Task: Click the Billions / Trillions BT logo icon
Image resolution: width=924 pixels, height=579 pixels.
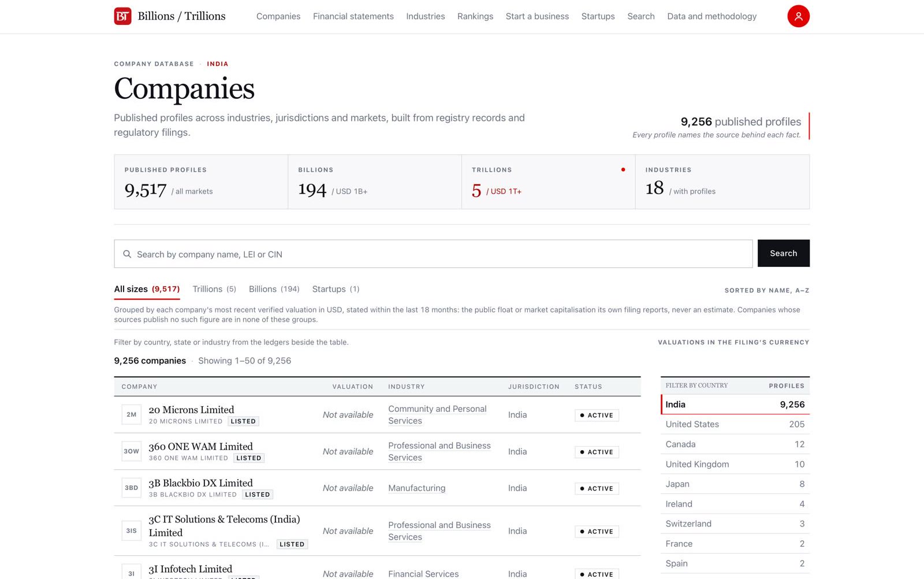Action: click(122, 16)
